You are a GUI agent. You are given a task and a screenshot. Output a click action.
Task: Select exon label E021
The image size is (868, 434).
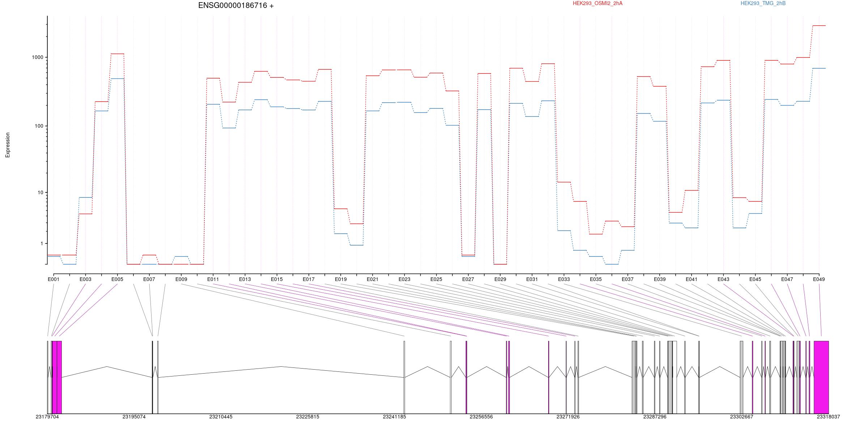coord(373,279)
